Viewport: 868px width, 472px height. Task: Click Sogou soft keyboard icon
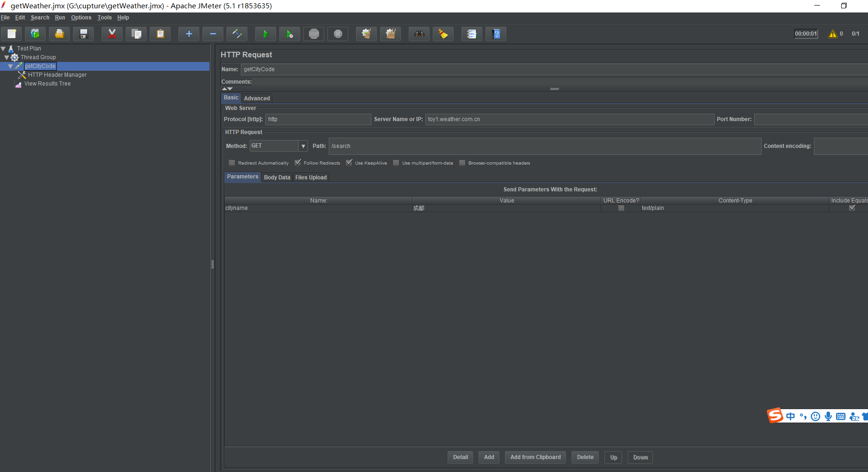pos(841,417)
